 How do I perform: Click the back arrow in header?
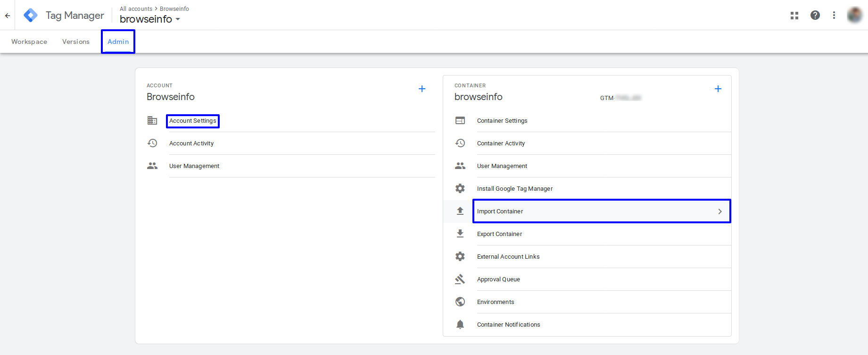click(8, 16)
